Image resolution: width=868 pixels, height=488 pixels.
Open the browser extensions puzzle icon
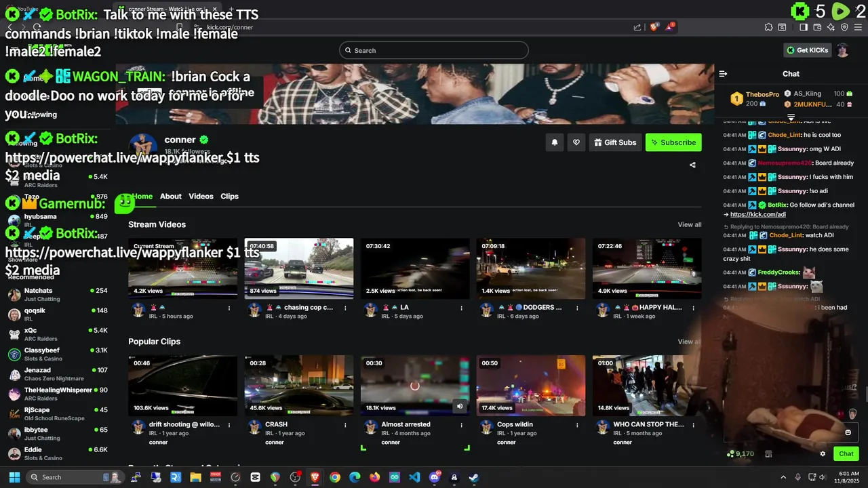(768, 27)
